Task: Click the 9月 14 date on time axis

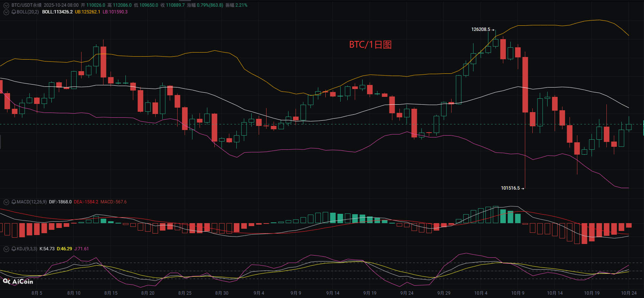Action: [x=333, y=293]
